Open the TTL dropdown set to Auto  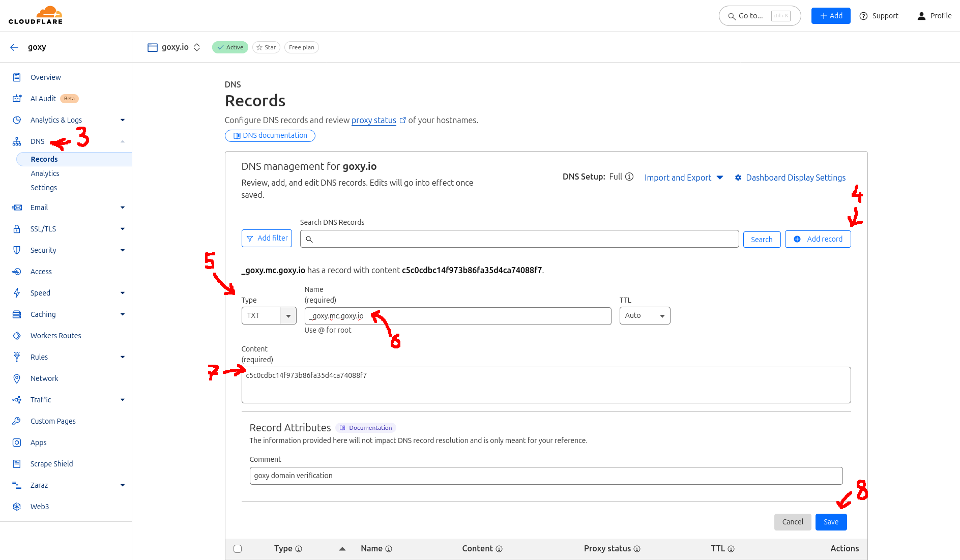pyautogui.click(x=644, y=315)
